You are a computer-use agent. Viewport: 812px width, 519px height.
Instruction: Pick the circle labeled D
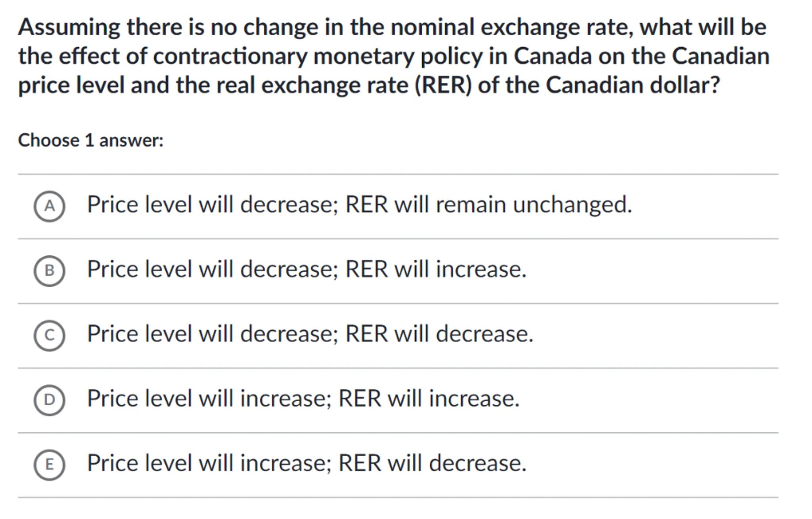click(49, 400)
